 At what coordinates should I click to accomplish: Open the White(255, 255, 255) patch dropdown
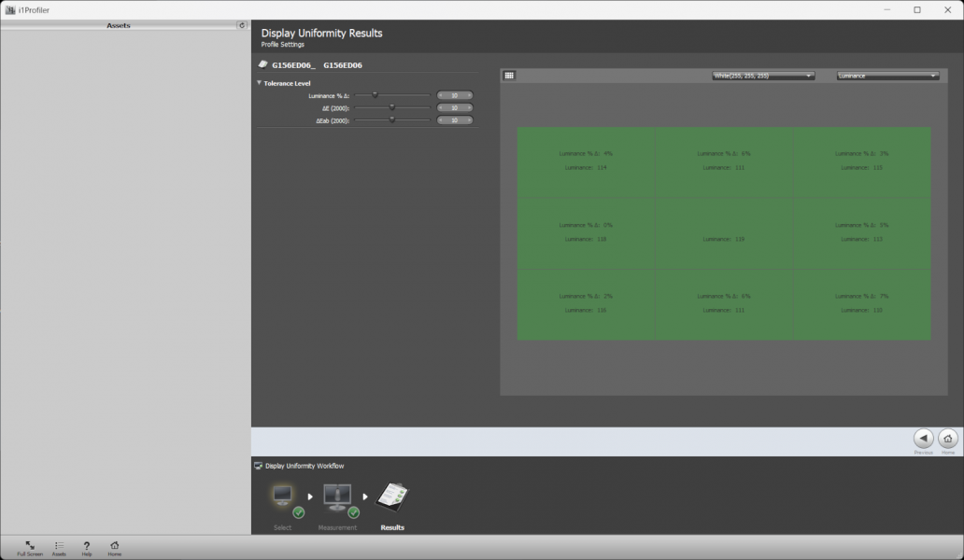763,76
